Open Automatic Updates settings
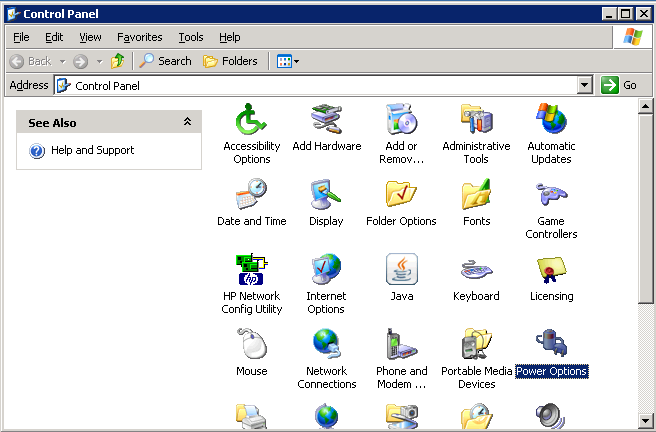656x432 pixels. (x=551, y=122)
